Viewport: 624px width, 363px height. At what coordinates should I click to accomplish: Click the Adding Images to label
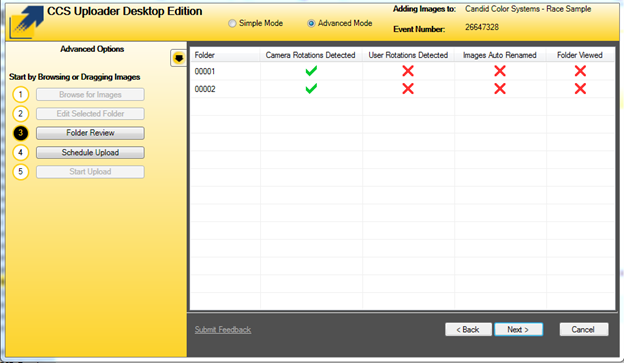coord(425,9)
